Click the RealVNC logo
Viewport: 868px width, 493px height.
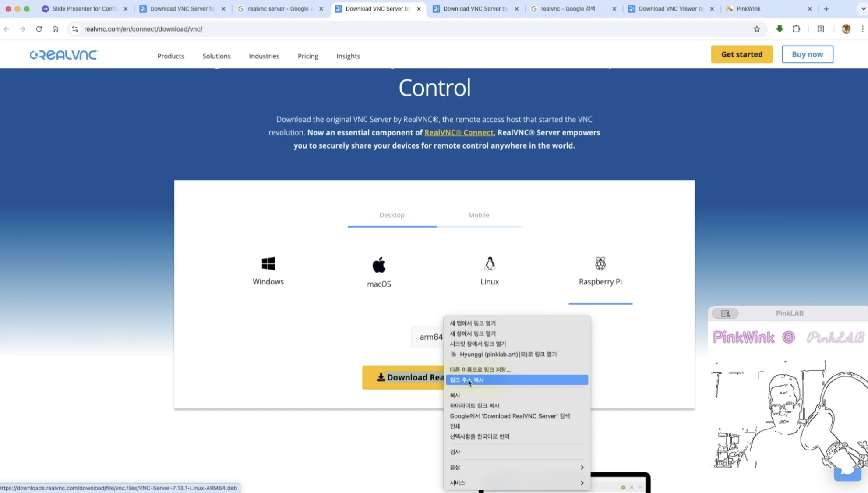point(64,55)
